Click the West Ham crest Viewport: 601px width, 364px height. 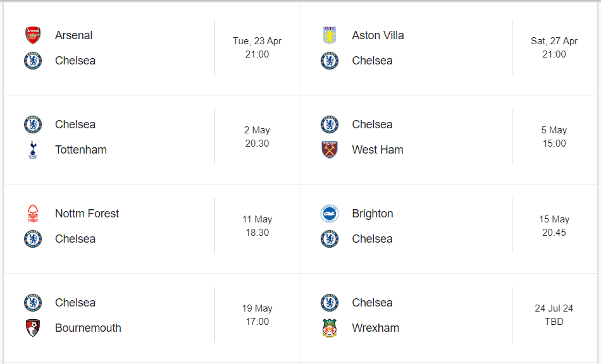click(330, 150)
